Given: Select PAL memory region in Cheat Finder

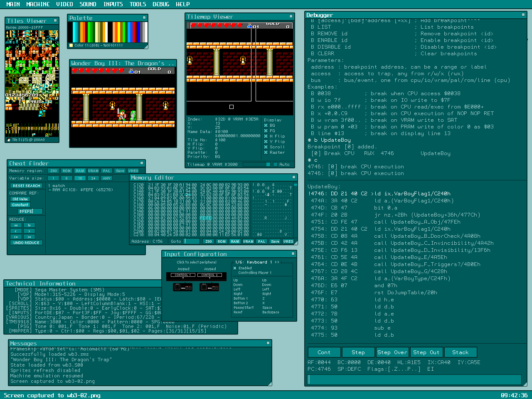Looking at the screenshot, I should [x=107, y=171].
